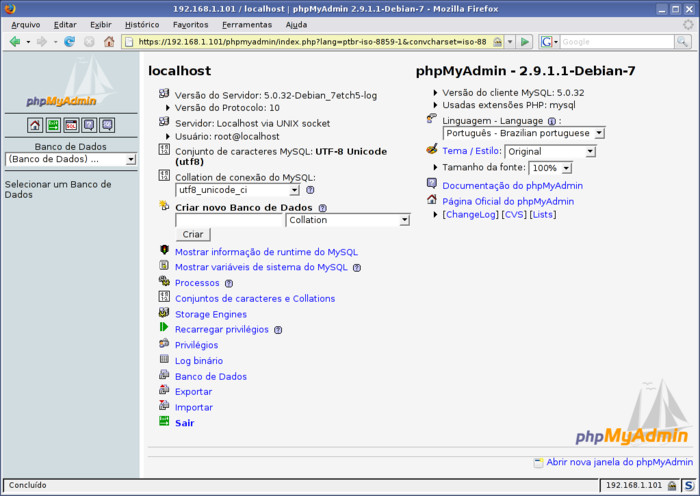Click the Google search input field

point(617,42)
